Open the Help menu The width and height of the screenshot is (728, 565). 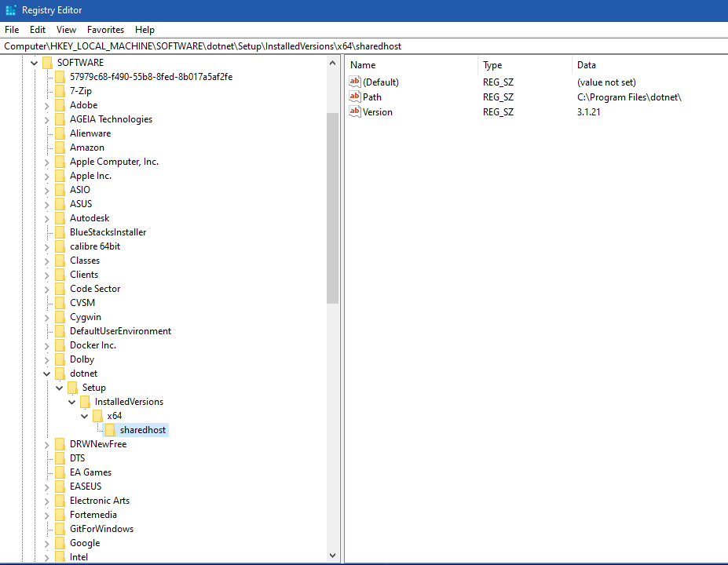click(x=145, y=30)
